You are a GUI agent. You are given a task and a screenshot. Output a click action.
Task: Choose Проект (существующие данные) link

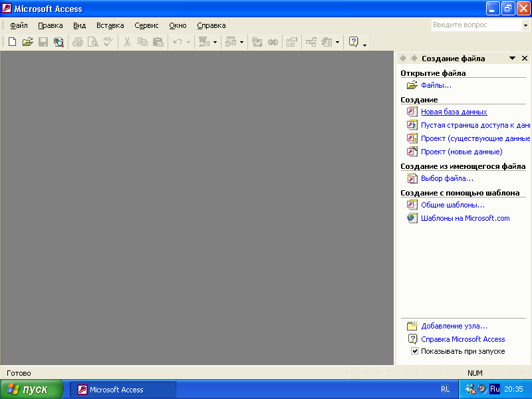coord(475,138)
